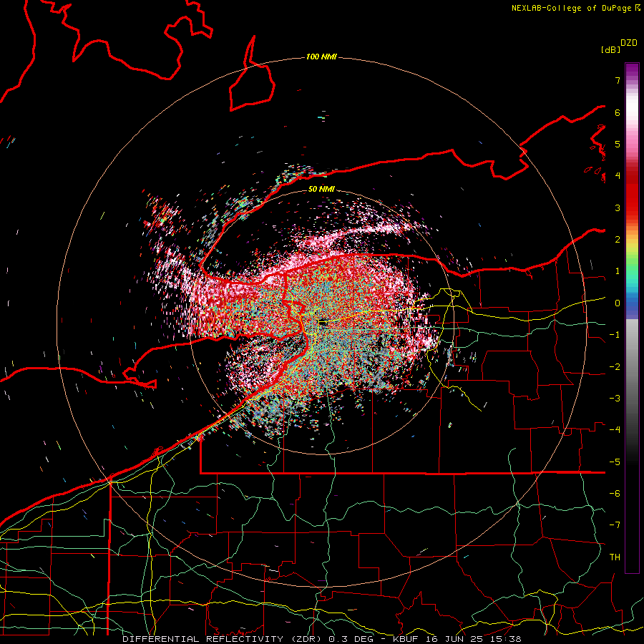Click the 2 value on the color scale
Image resolution: width=644 pixels, height=644 pixels.
pyautogui.click(x=618, y=240)
